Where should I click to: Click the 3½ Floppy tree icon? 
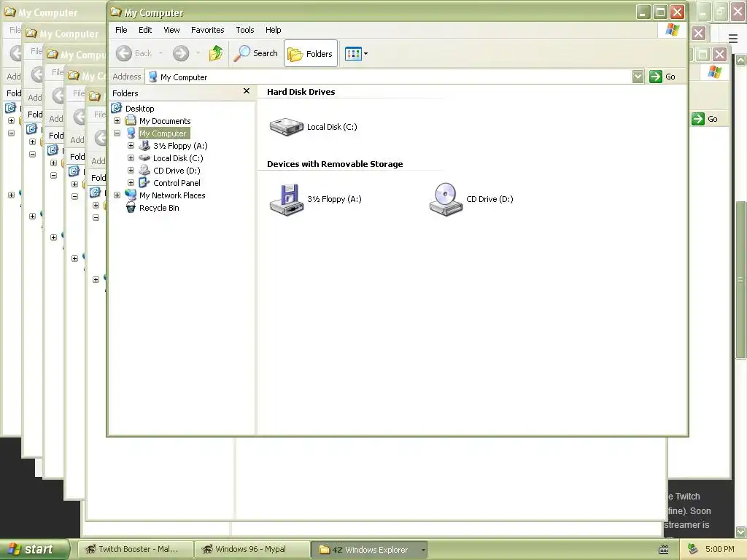coord(144,146)
